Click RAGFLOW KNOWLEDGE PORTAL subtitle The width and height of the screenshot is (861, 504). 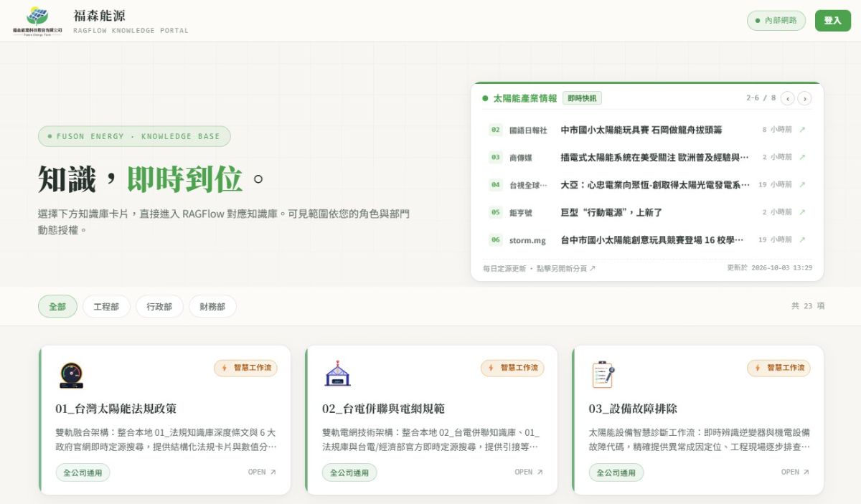(x=131, y=31)
